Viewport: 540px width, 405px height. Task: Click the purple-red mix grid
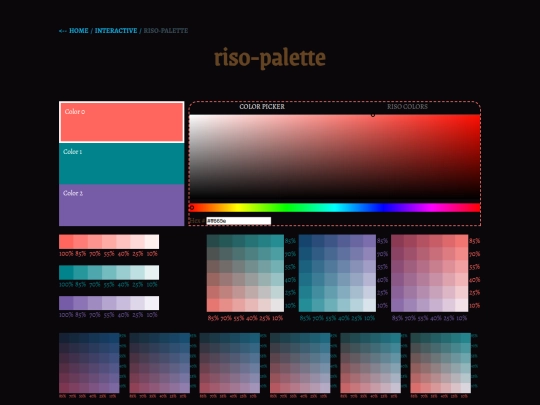click(x=429, y=273)
